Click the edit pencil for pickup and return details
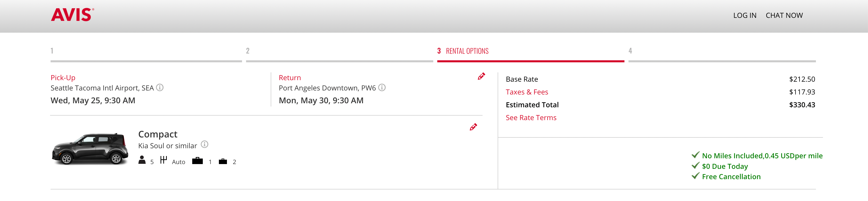This screenshot has width=868, height=201. coord(481,76)
